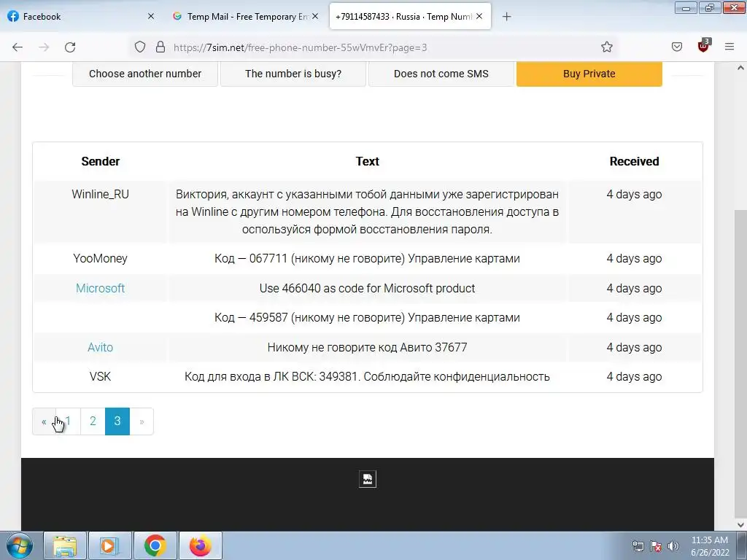The height and width of the screenshot is (560, 747).
Task: Click the padlock site security icon
Action: pos(160,47)
